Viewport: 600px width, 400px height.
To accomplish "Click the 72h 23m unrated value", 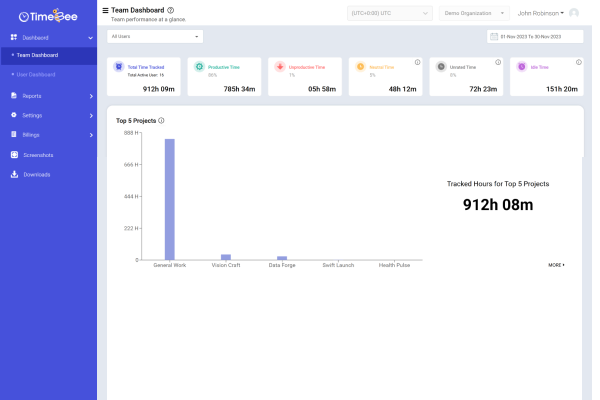I will click(483, 89).
